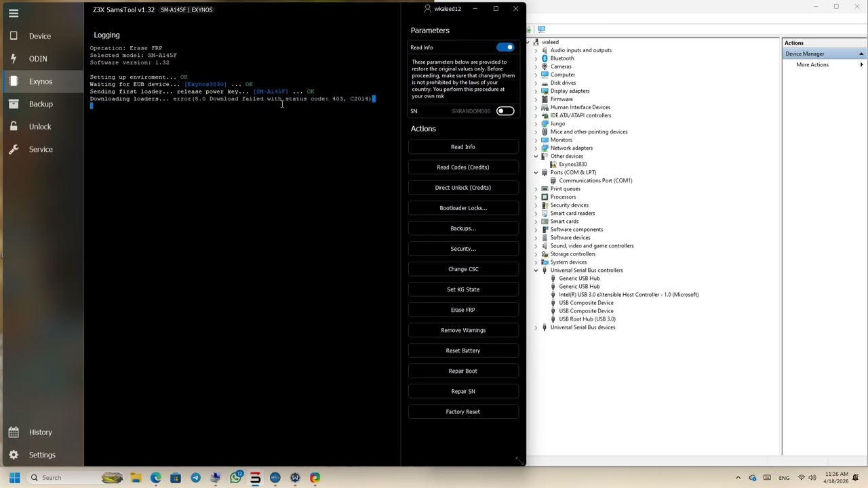Click the Reset Battery button
This screenshot has height=488, width=868.
click(463, 350)
